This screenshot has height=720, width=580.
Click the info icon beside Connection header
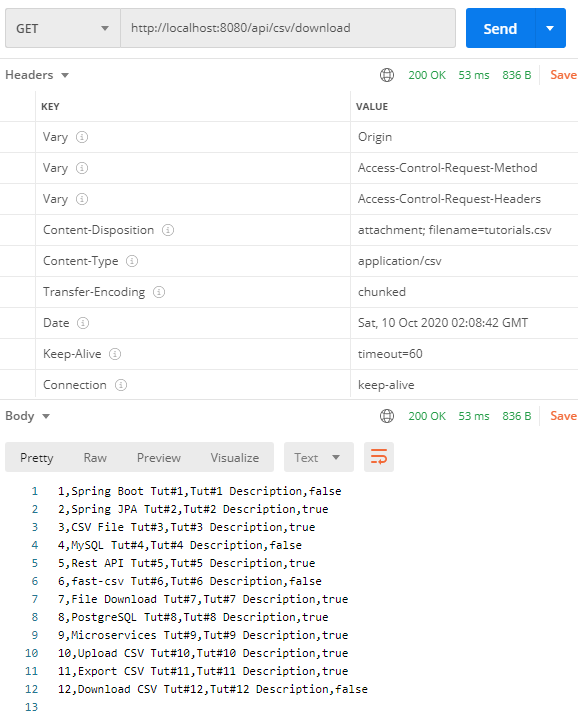point(121,385)
